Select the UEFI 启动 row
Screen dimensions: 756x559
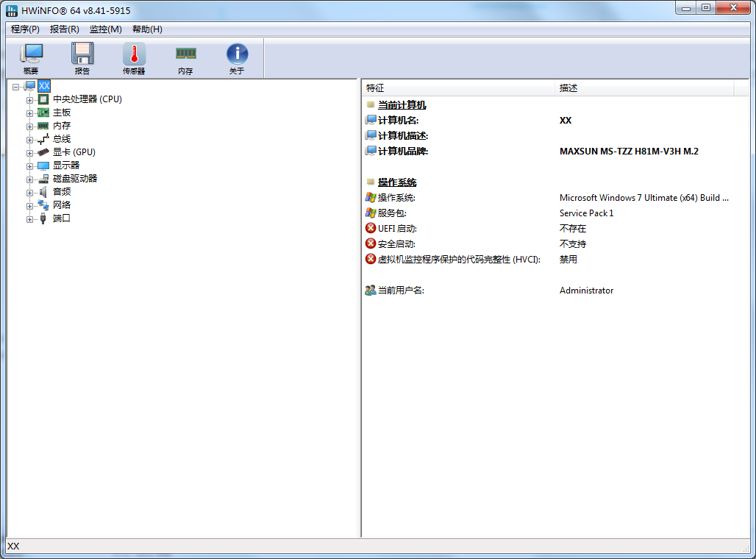[397, 229]
